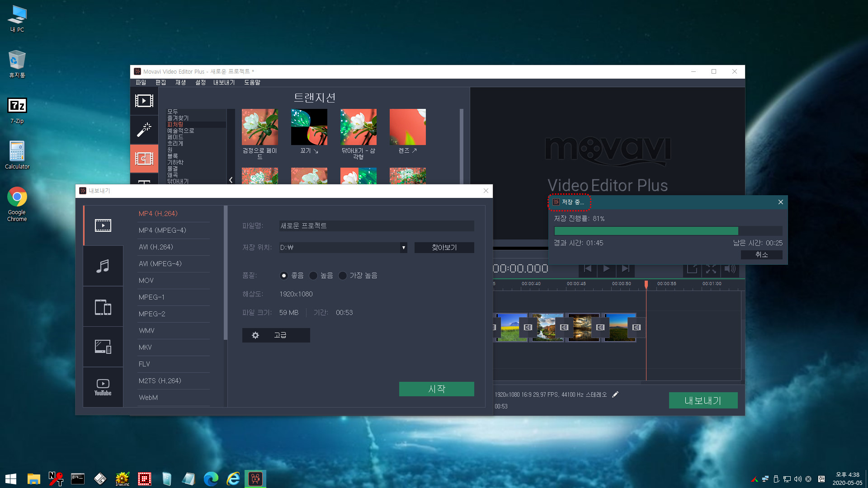Choose TV export category icon

click(103, 347)
